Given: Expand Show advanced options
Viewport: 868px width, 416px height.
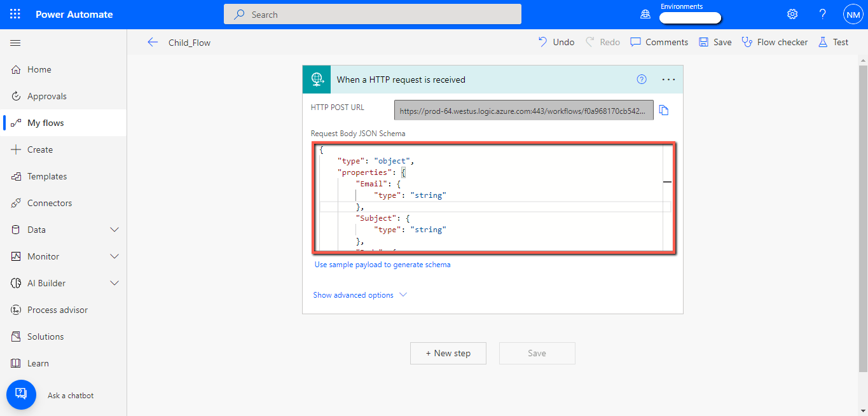Looking at the screenshot, I should click(360, 295).
